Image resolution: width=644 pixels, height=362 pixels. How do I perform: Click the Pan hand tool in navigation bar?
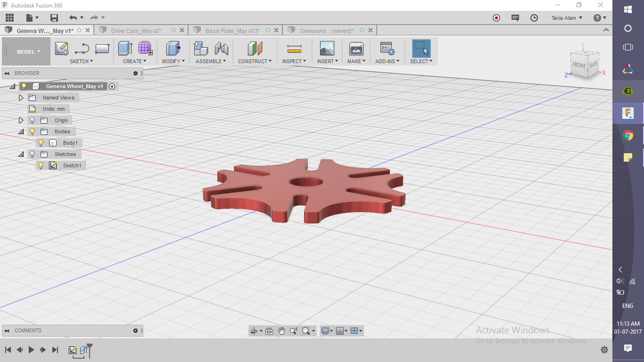(x=281, y=331)
